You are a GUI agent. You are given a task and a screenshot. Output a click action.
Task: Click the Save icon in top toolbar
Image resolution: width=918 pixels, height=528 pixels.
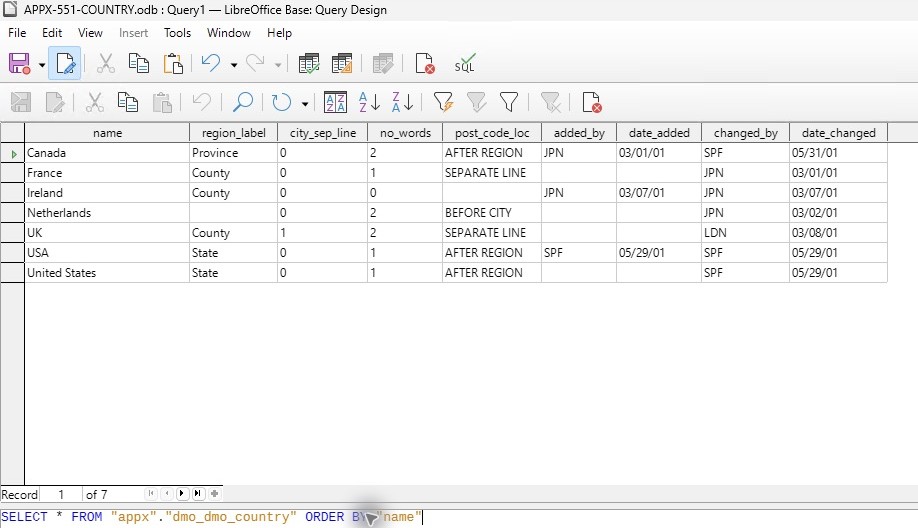tap(19, 63)
